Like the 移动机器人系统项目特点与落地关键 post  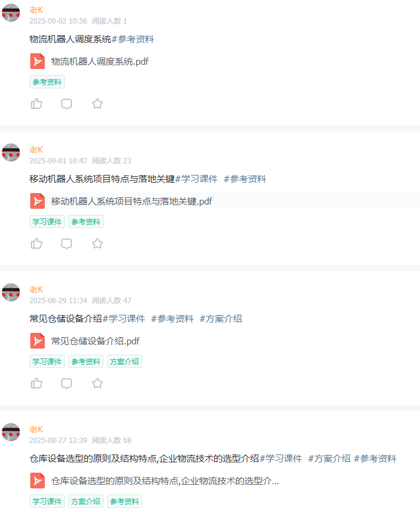[36, 243]
